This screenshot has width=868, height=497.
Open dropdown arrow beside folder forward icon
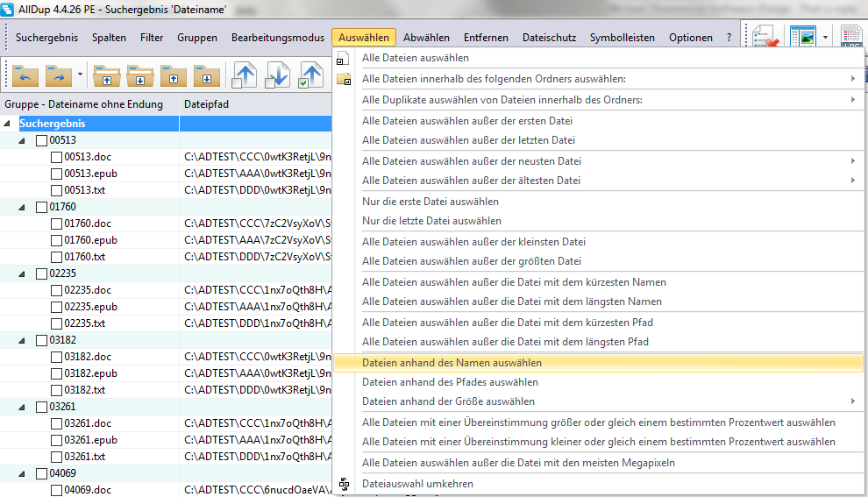point(80,75)
